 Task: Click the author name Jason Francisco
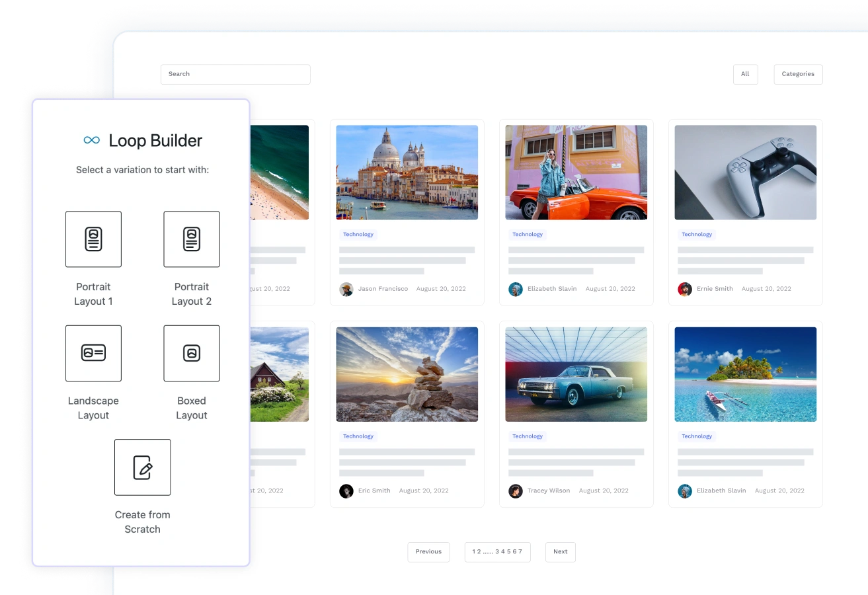point(383,289)
